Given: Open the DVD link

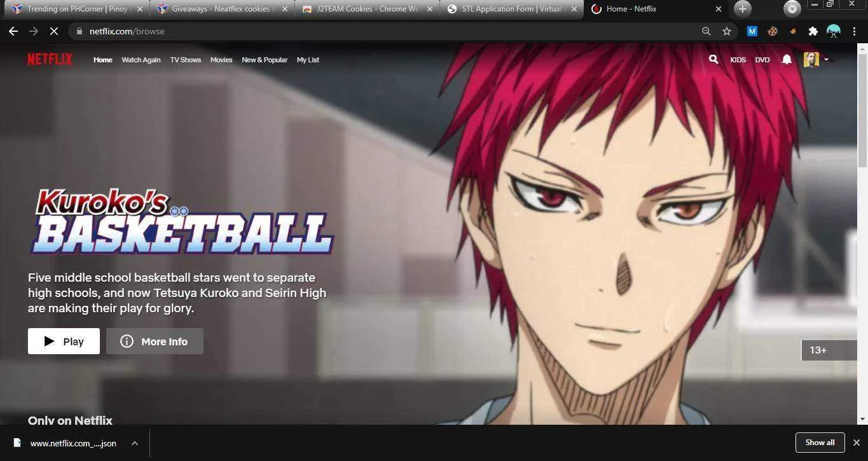Looking at the screenshot, I should [762, 60].
